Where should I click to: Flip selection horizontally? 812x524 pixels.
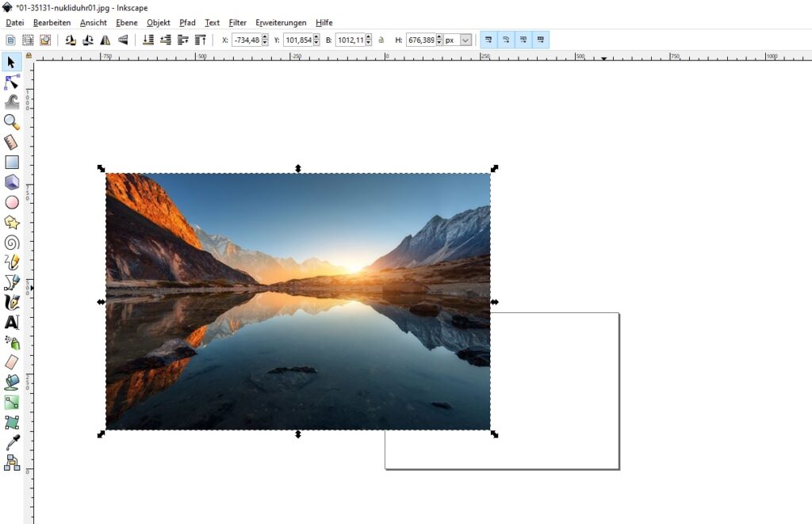coord(105,40)
